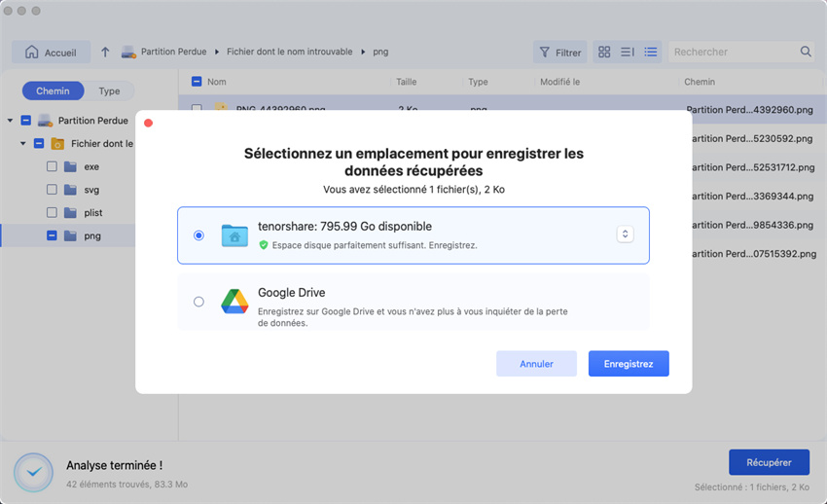Collapse the Partition Perdue tree node

11,121
